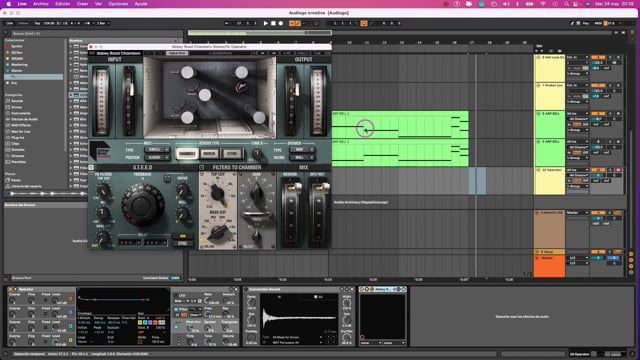Click the large Feedback knob
Image resolution: width=640 pixels, height=360 pixels.
(x=142, y=204)
